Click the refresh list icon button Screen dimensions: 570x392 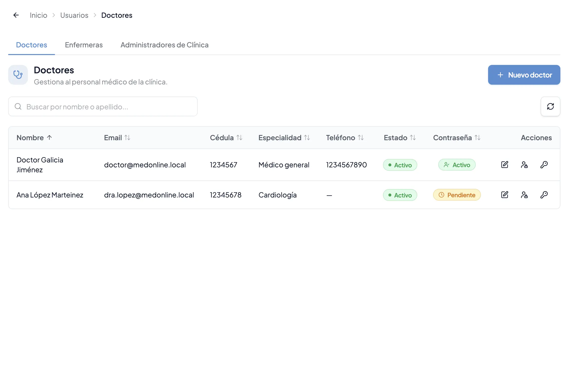click(550, 106)
